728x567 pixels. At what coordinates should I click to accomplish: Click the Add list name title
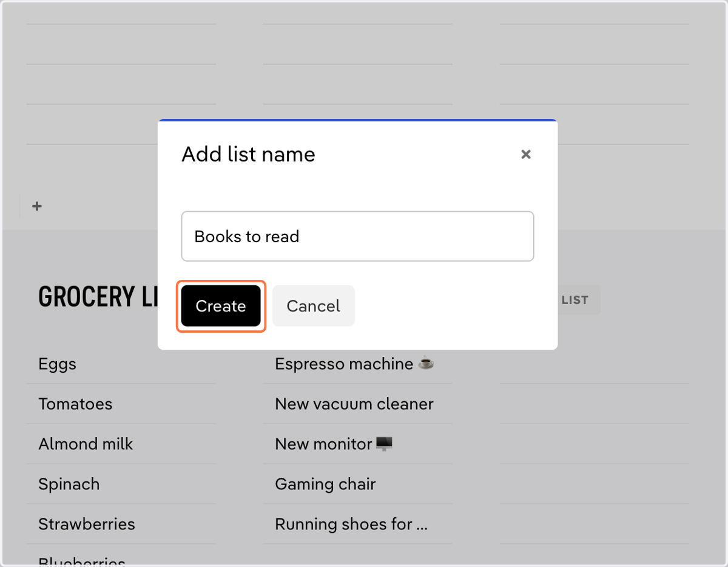[x=248, y=154]
